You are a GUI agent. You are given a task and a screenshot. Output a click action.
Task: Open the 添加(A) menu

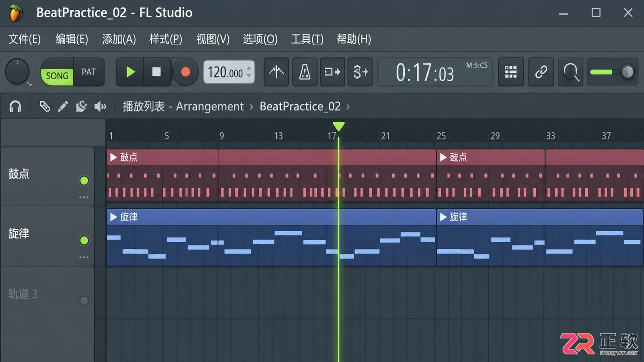tap(119, 39)
